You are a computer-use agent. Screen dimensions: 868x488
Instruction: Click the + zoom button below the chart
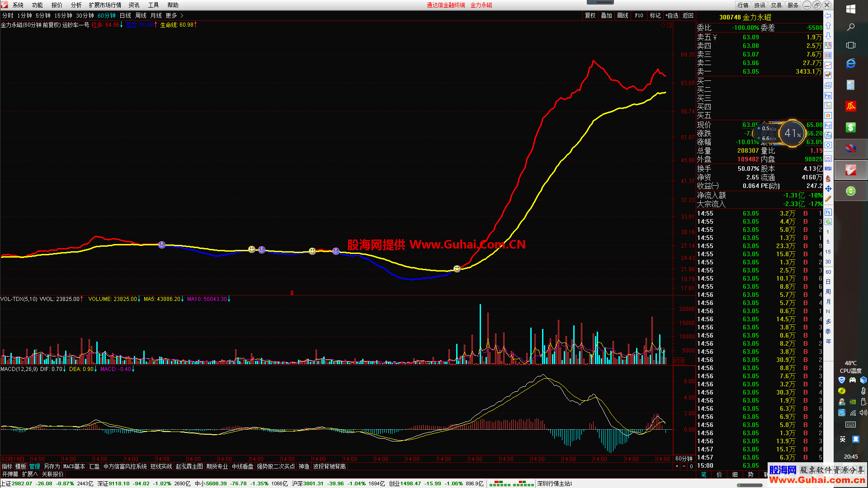pos(677,466)
